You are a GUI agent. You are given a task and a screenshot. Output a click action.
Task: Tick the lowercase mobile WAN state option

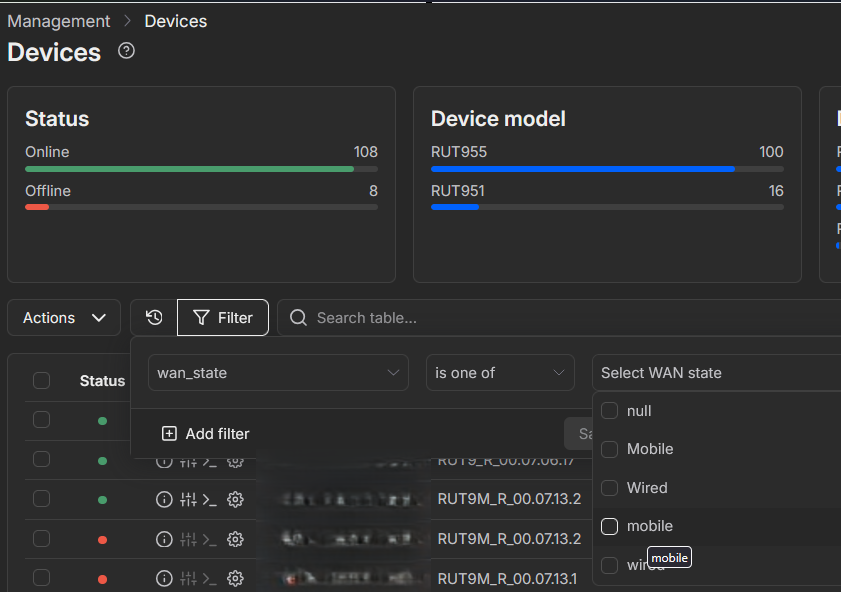tap(609, 526)
